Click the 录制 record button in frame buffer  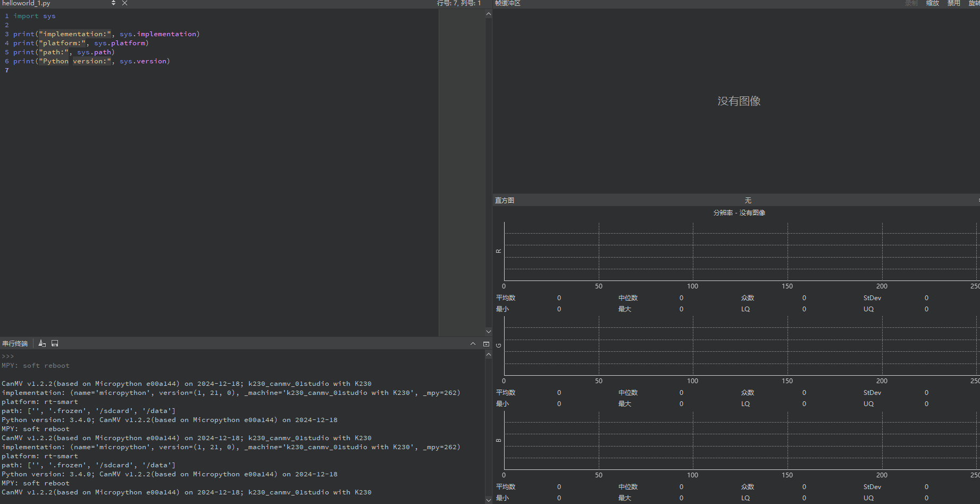tap(911, 3)
